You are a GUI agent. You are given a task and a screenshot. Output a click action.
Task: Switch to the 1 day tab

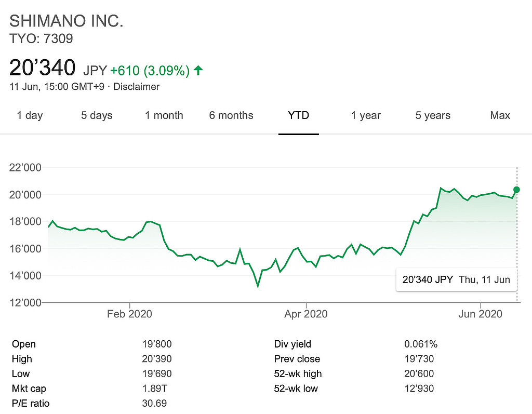click(30, 115)
